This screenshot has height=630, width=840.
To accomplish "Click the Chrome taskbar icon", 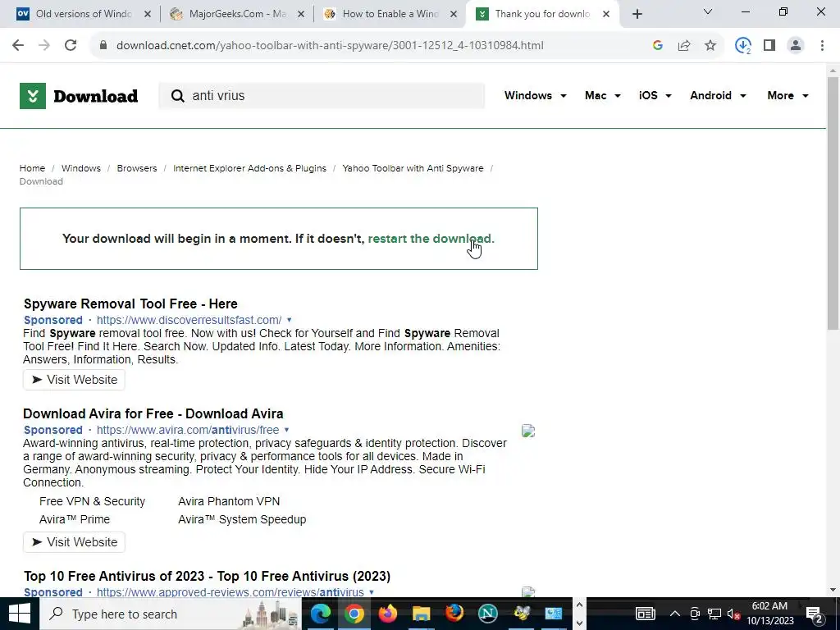I will coord(354,614).
